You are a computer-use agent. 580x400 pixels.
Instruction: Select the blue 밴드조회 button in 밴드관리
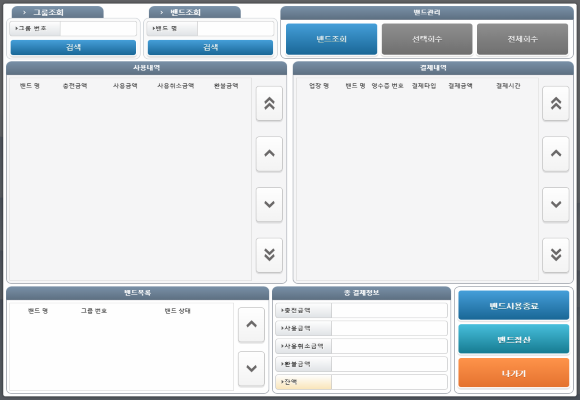click(331, 39)
